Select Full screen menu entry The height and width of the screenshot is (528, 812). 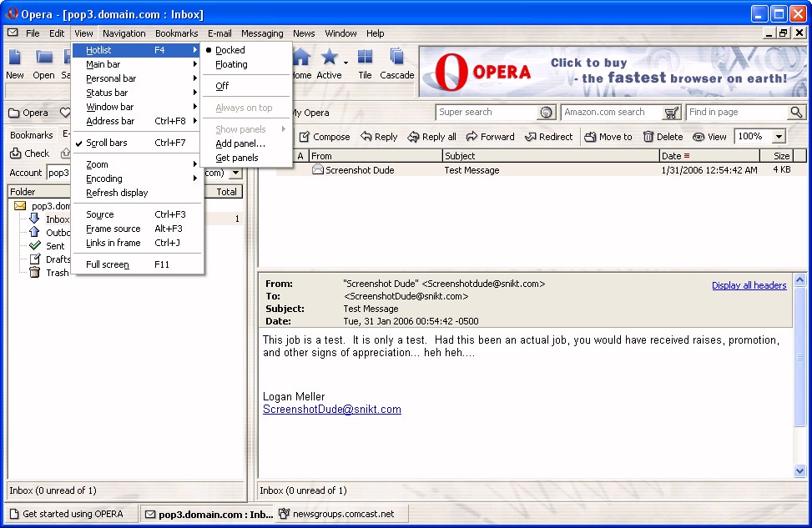(108, 264)
